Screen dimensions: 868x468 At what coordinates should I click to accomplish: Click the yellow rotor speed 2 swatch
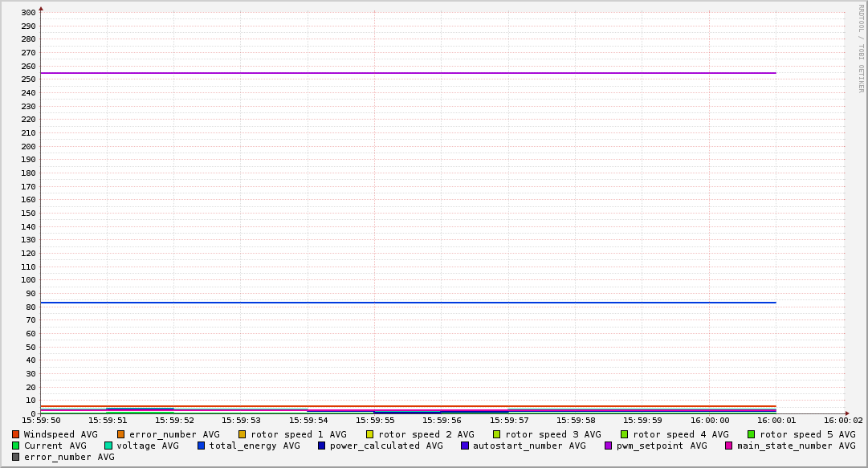tap(370, 434)
